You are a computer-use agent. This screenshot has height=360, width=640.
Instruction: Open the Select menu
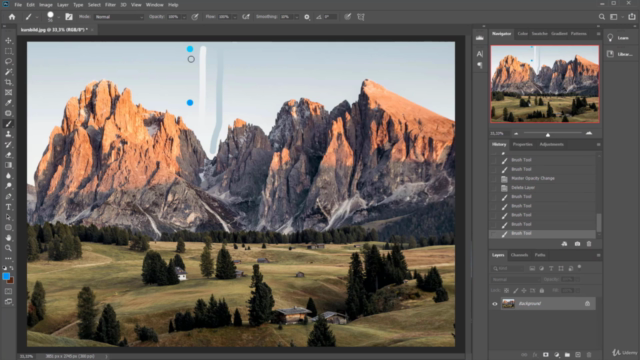(x=94, y=5)
